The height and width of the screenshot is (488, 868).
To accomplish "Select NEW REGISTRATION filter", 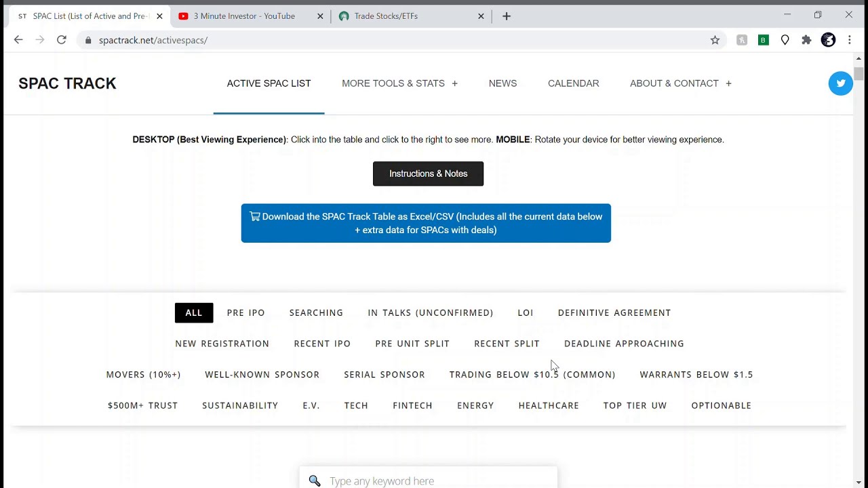I will 222,344.
